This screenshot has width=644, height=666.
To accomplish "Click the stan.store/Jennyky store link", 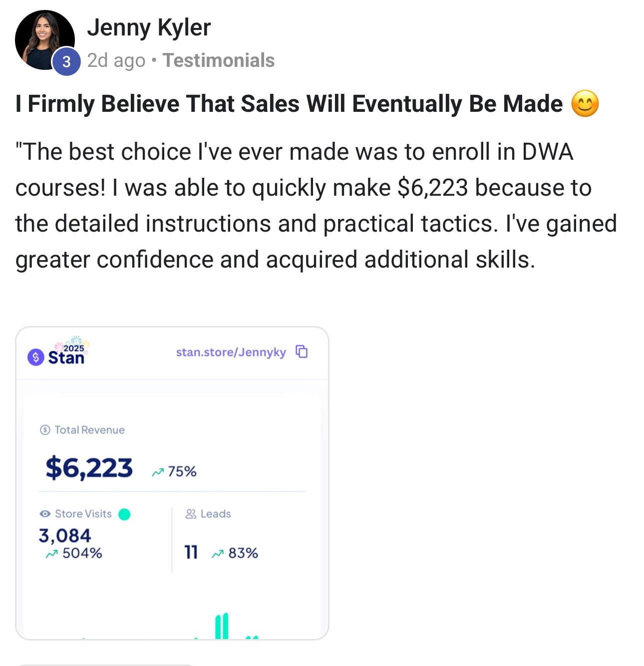I will point(231,352).
